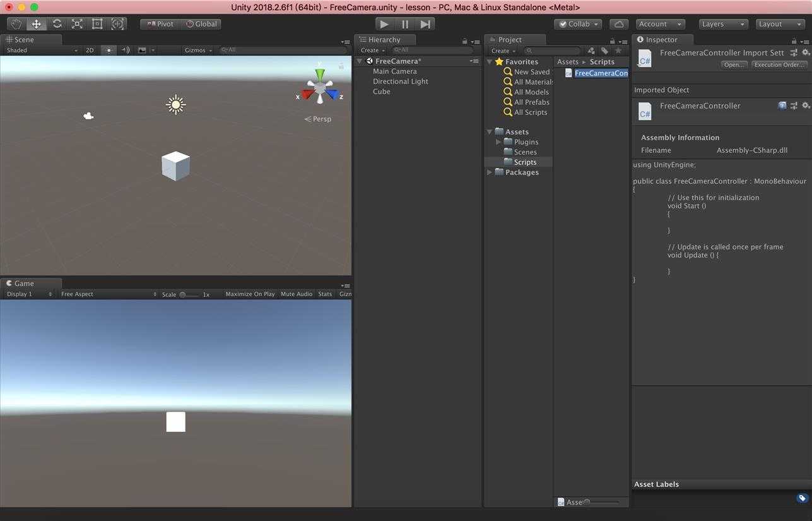Screen dimensions: 812x521
Task: Pause the game with the Pause button
Action: click(x=405, y=24)
